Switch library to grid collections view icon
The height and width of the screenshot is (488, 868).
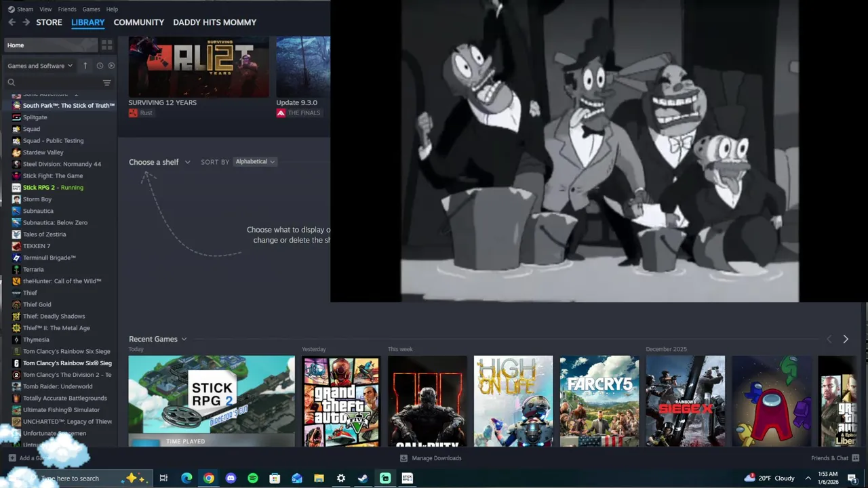click(x=107, y=45)
